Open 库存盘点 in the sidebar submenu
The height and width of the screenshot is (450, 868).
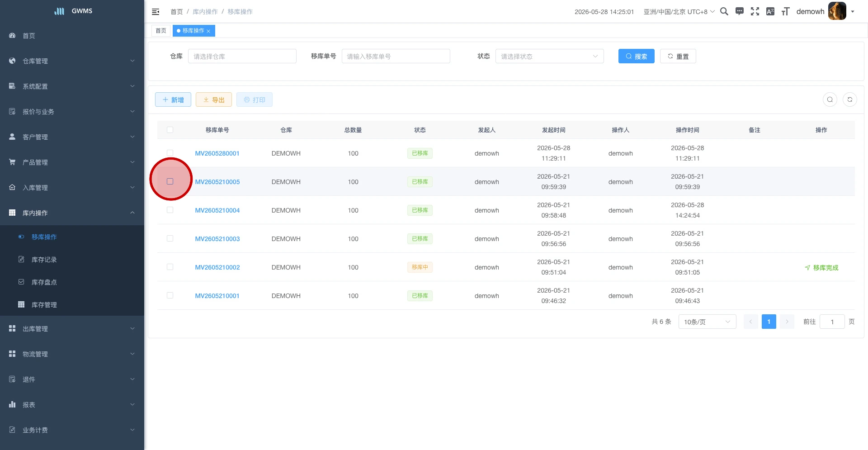[72, 282]
